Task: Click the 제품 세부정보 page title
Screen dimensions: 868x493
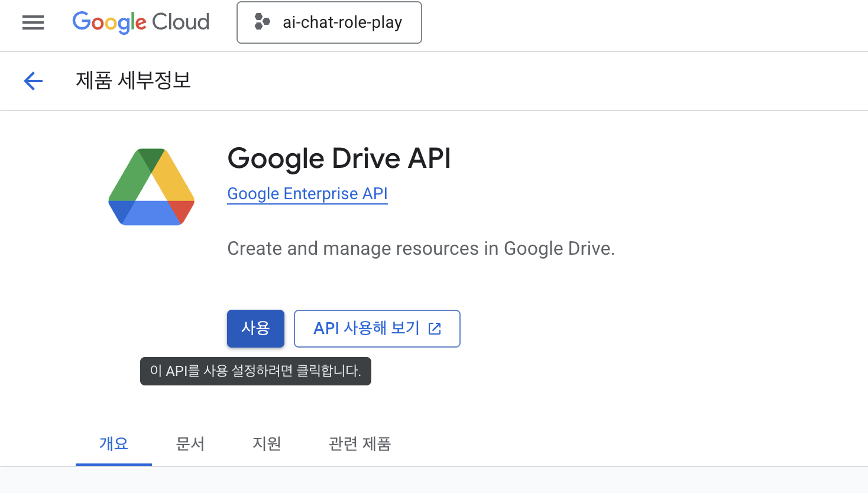Action: pyautogui.click(x=134, y=80)
